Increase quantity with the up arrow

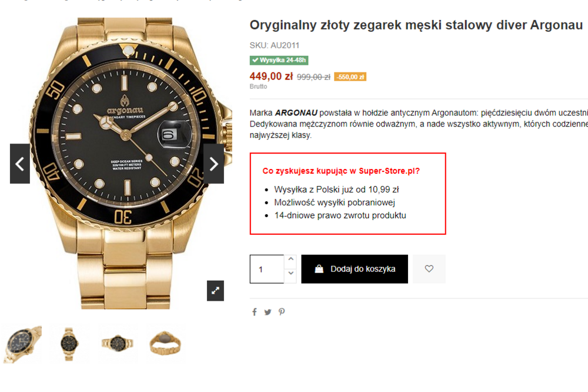click(x=290, y=260)
